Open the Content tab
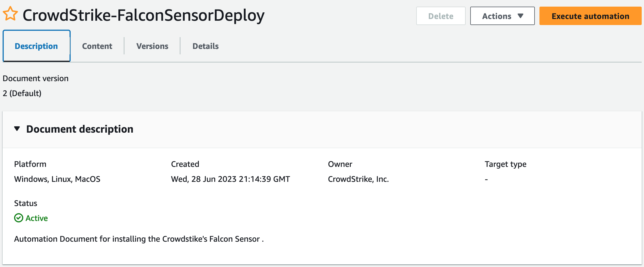This screenshot has width=644, height=267. (97, 46)
